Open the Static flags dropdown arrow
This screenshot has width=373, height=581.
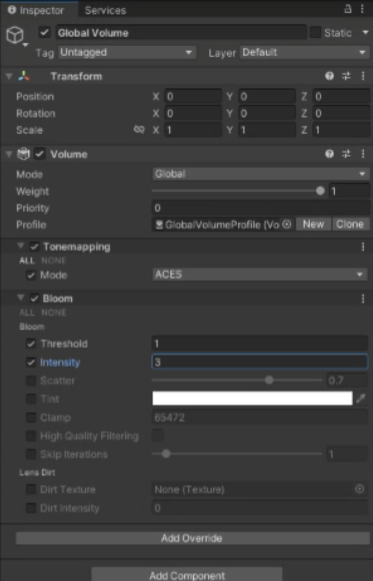click(x=365, y=33)
